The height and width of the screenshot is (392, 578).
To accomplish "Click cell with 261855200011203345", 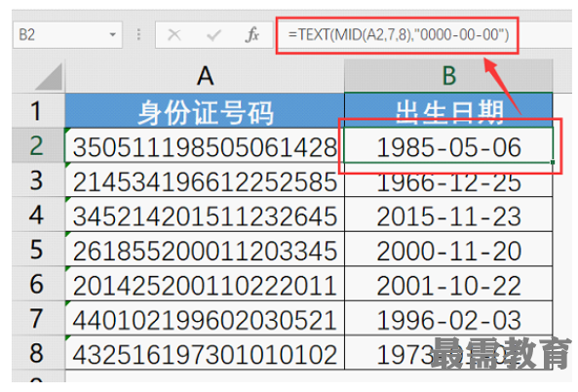I will point(205,249).
